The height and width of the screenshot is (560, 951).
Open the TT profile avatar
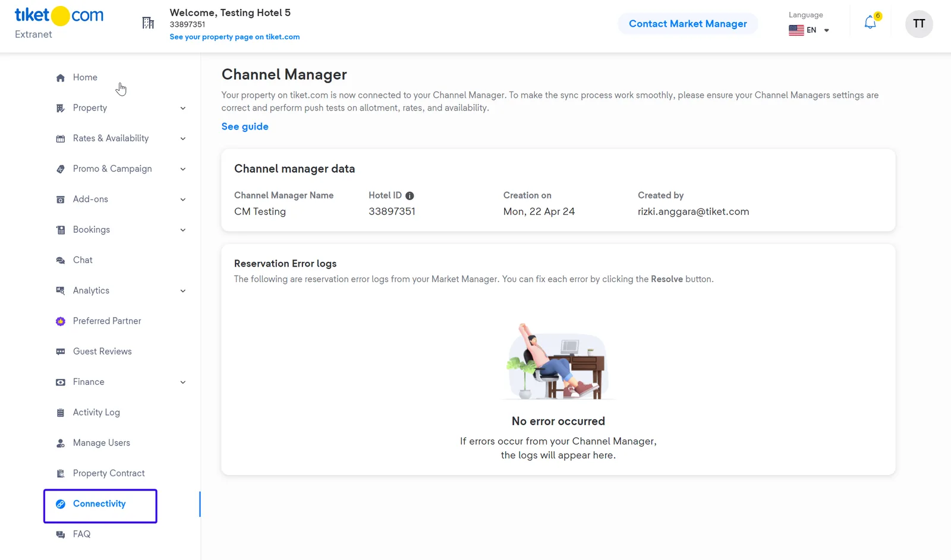coord(919,24)
